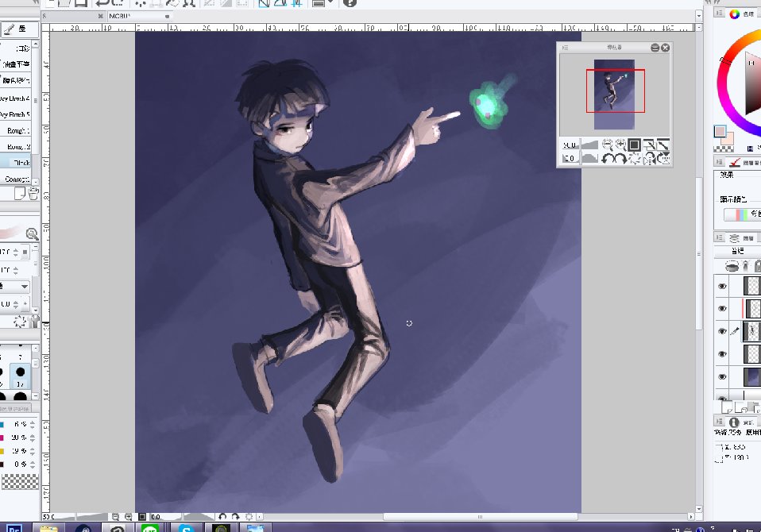Click the canvas horizontal scrollbar
The image size is (761, 532).
pos(480,517)
